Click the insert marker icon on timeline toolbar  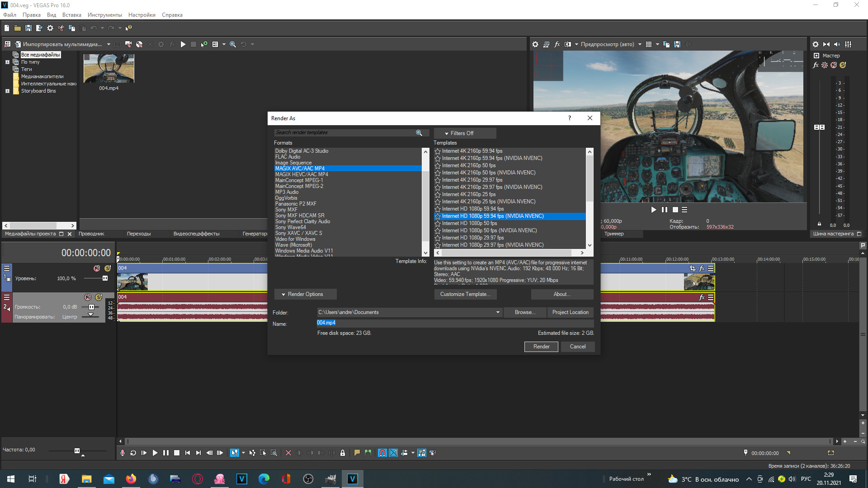coord(357,453)
